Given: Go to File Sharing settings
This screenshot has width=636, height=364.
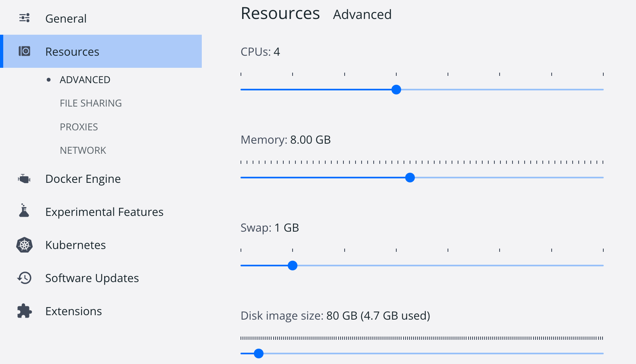Looking at the screenshot, I should pos(91,103).
